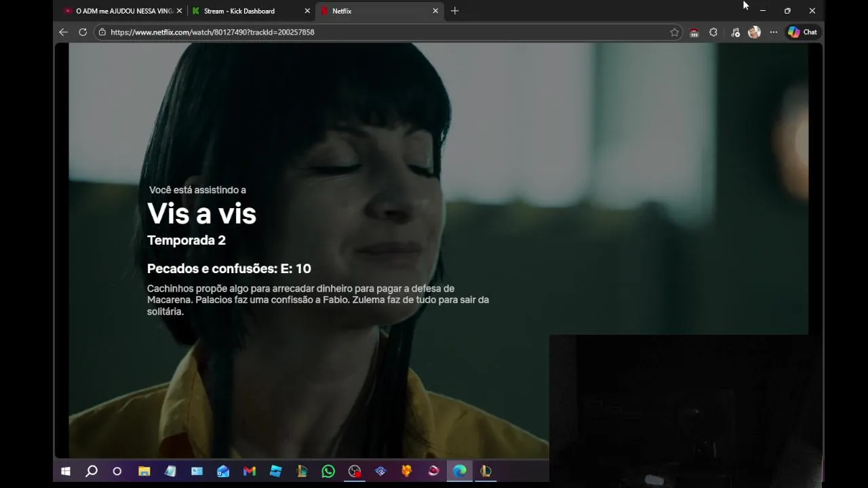Open the Extensions puzzle menu
868x488 pixels.
tap(713, 32)
